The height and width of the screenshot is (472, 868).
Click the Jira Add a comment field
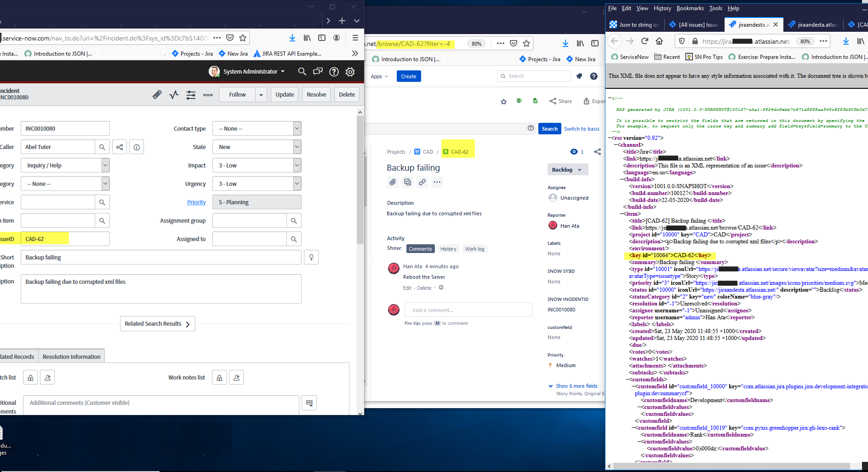coord(468,310)
